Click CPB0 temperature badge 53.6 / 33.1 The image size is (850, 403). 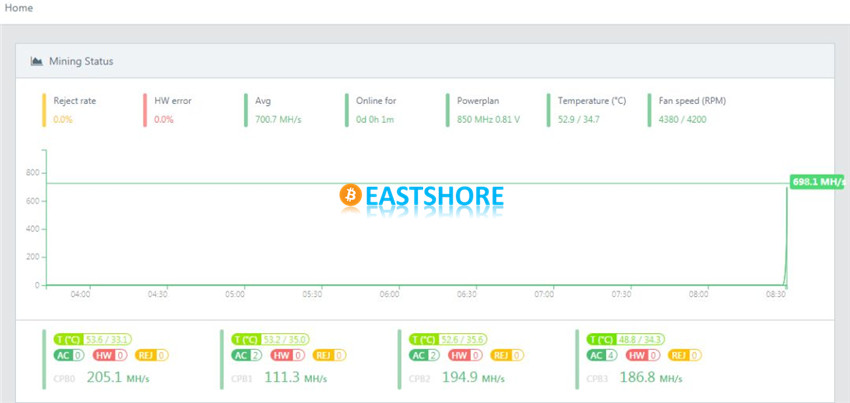coord(93,340)
